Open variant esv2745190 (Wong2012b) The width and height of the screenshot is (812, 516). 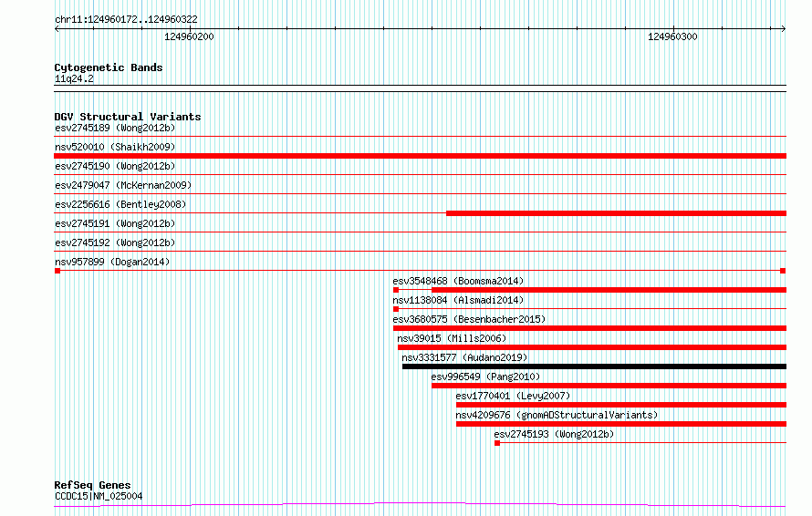coord(115,166)
